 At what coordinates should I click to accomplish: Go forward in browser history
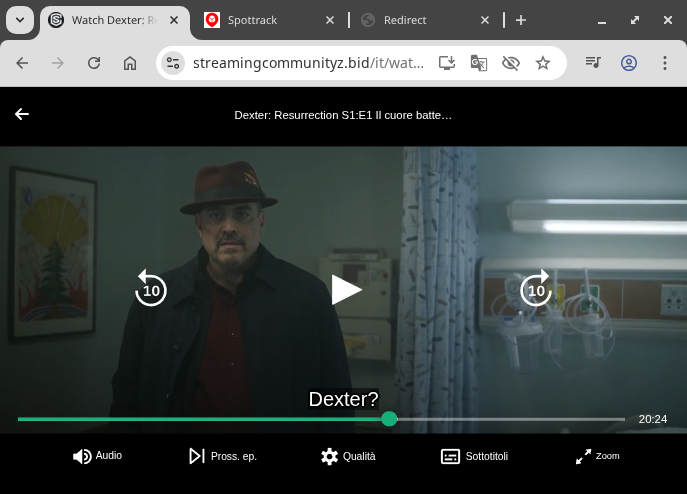[58, 63]
